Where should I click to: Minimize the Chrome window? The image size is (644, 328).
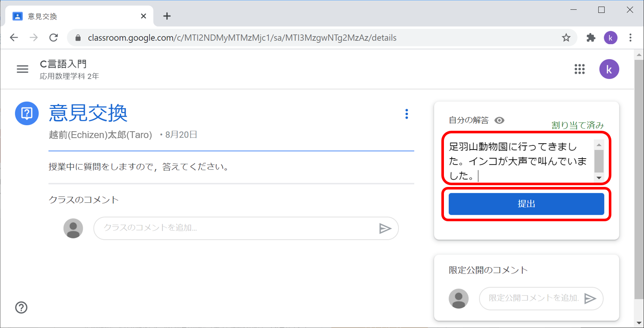pos(573,10)
